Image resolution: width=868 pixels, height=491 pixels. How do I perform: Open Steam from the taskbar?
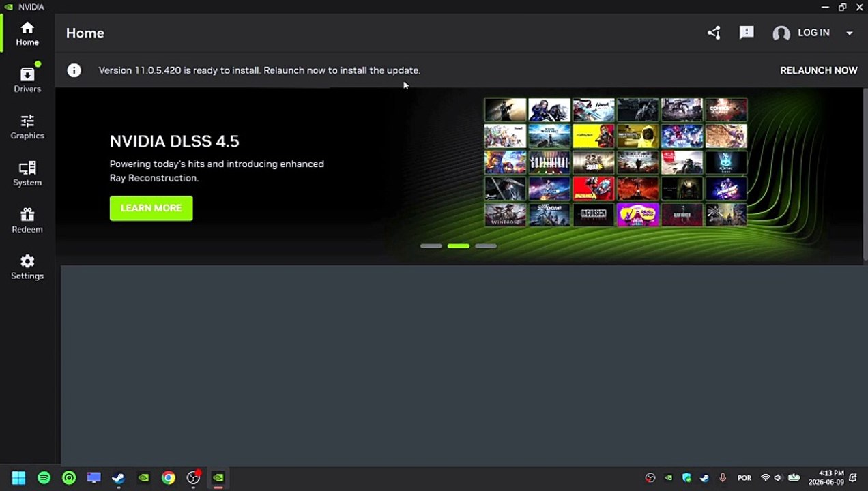point(118,478)
